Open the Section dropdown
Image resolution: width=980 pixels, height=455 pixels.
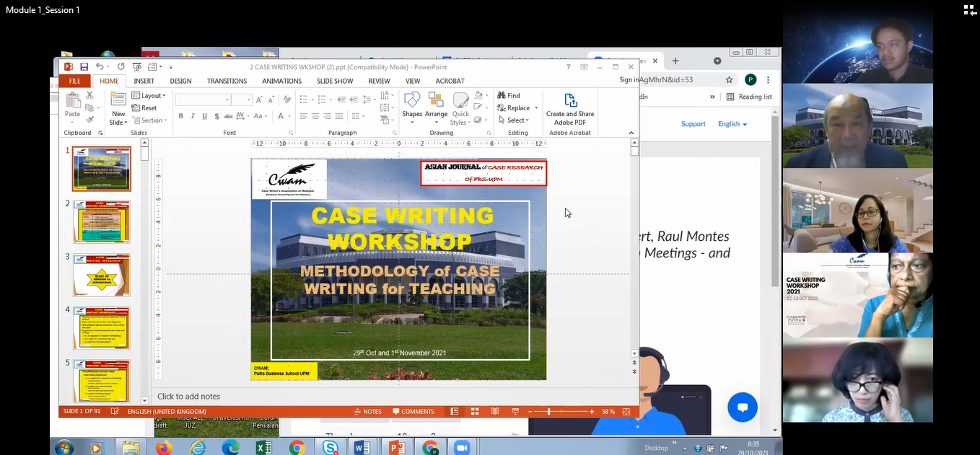[x=149, y=120]
